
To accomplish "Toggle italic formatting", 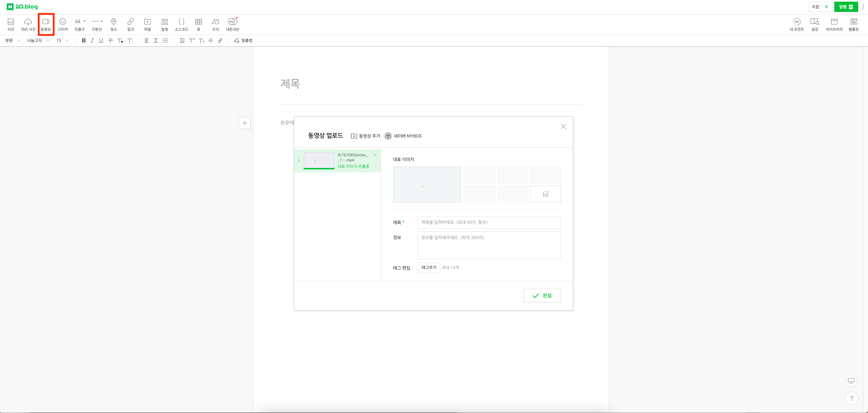I will pos(92,40).
